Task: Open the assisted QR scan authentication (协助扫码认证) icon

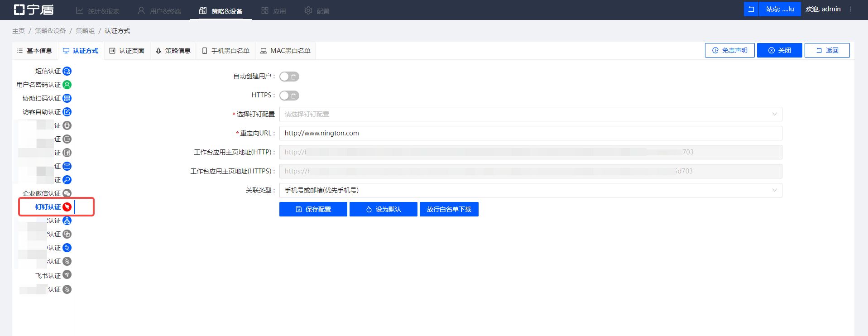Action: [67, 98]
